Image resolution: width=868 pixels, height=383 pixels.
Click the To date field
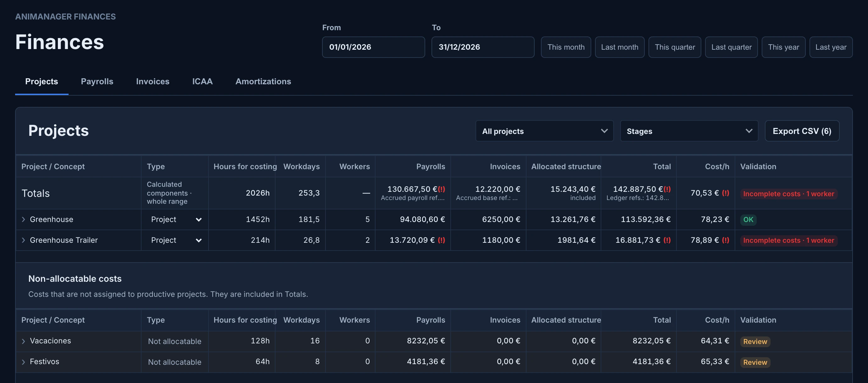[482, 47]
